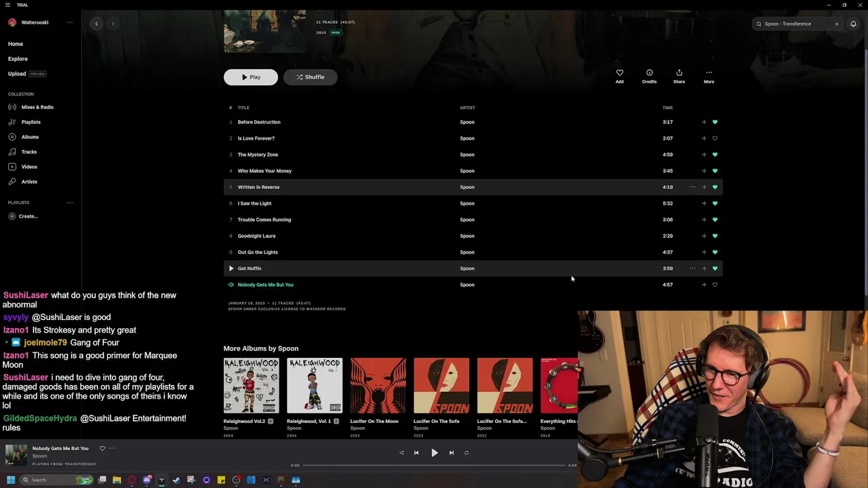
Task: Open now playing album art thumbnail
Action: [x=16, y=455]
